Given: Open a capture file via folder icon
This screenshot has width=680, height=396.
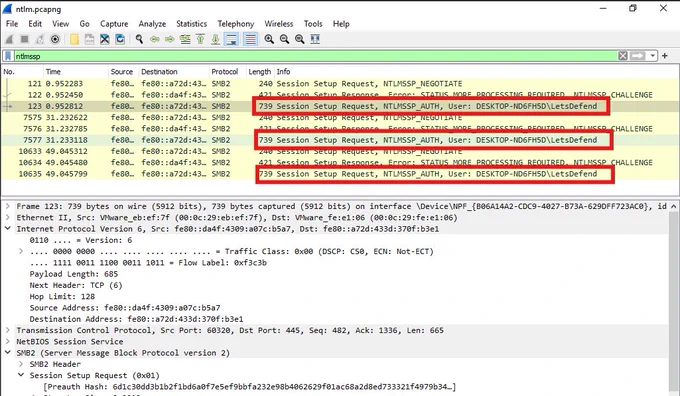Looking at the screenshot, I should [x=74, y=39].
